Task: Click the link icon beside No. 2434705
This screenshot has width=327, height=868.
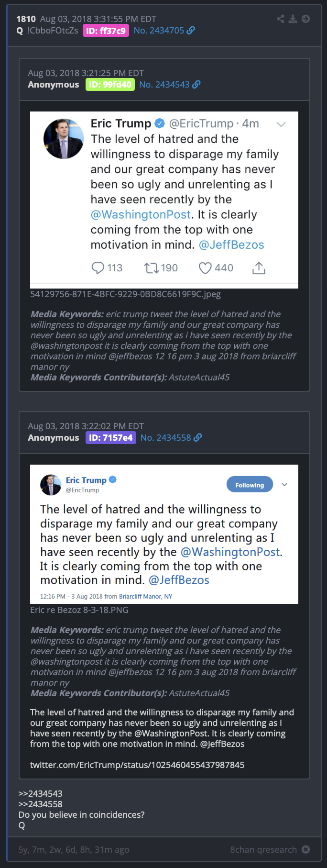Action: 191,30
